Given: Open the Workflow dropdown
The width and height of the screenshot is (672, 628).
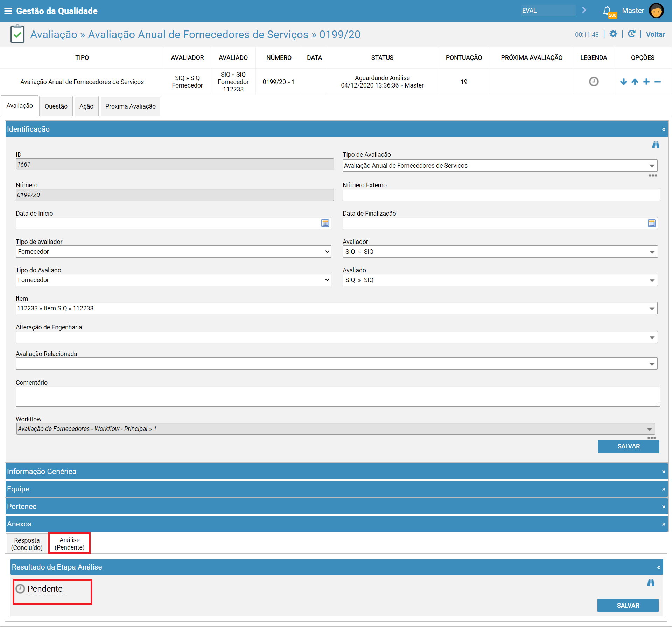Looking at the screenshot, I should [x=335, y=429].
